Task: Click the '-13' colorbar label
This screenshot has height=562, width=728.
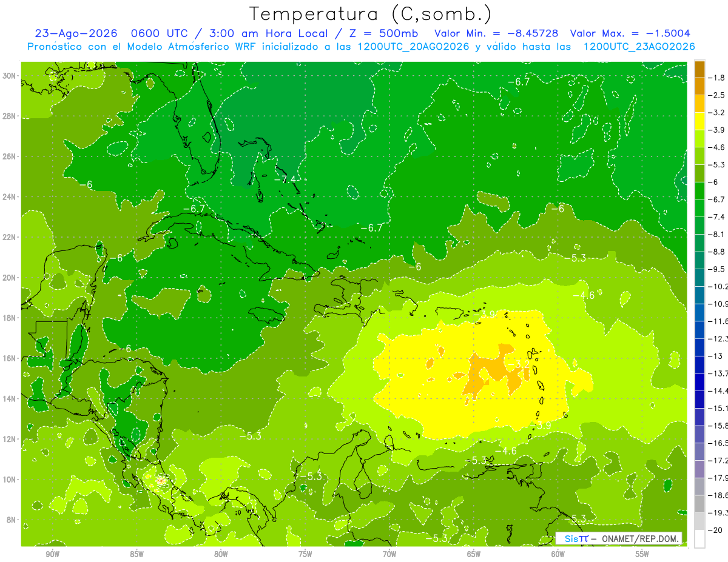Action: pyautogui.click(x=715, y=356)
